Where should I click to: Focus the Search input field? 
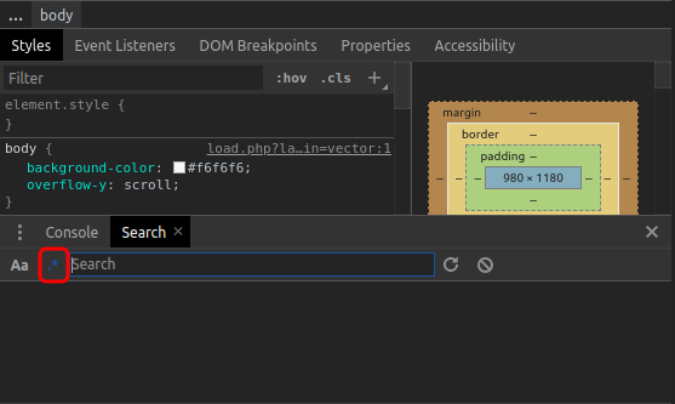tap(252, 264)
